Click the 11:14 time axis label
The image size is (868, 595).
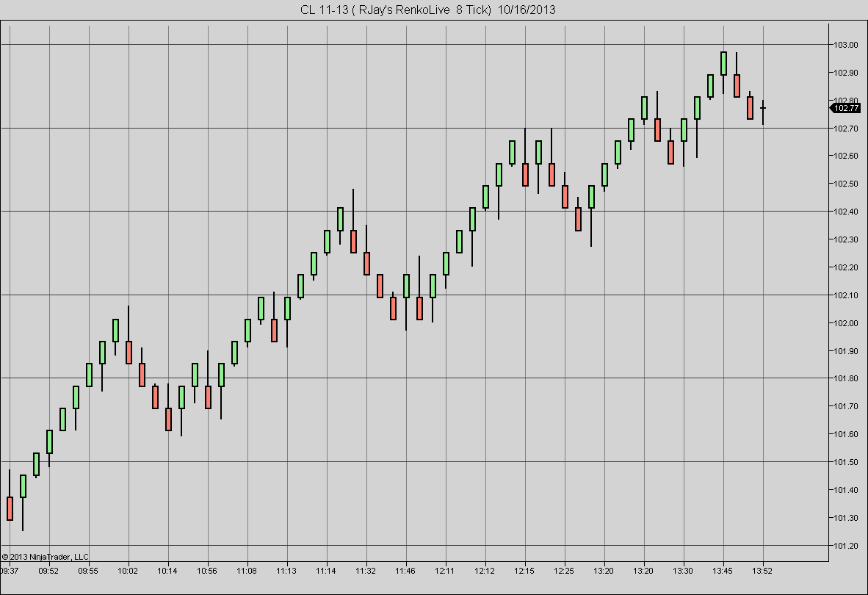click(326, 571)
